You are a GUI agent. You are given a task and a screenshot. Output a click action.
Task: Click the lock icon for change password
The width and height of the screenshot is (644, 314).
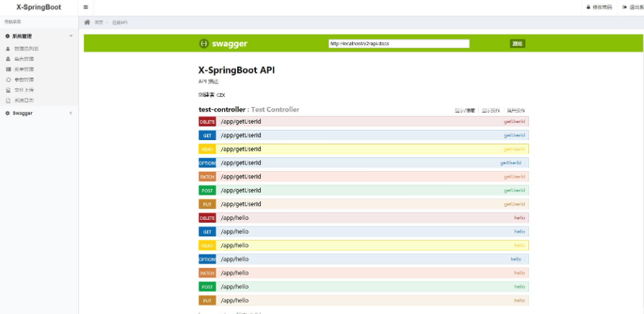click(588, 7)
